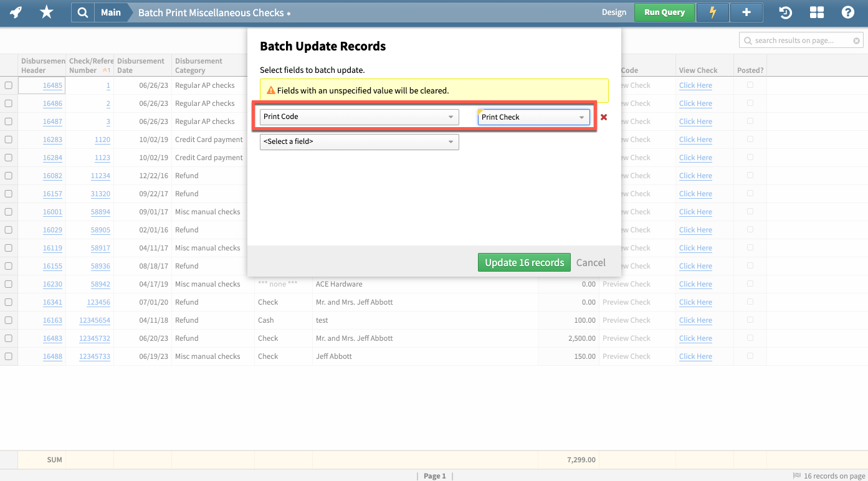Screen dimensions: 868x481
Task: Add a new record with the plus icon
Action: (x=746, y=12)
